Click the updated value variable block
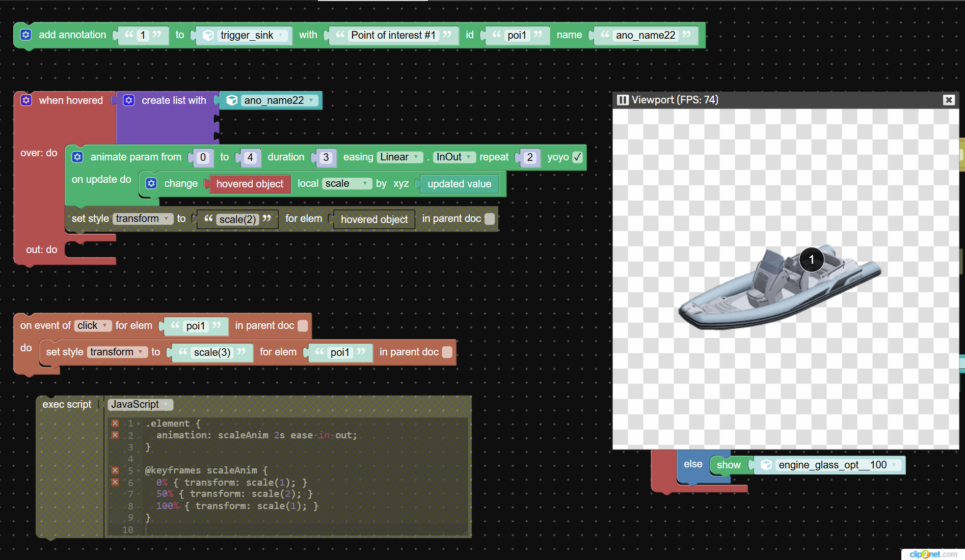Screen dimensions: 965x560 (459, 184)
